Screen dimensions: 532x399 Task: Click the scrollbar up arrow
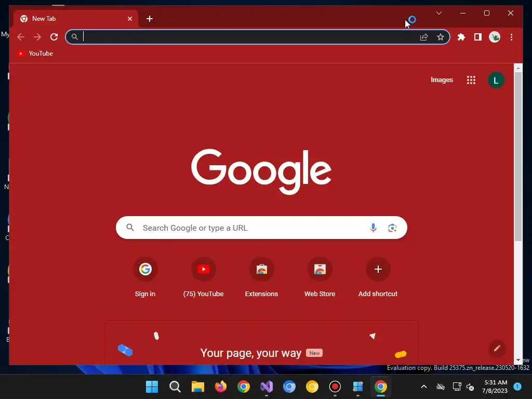(x=518, y=68)
